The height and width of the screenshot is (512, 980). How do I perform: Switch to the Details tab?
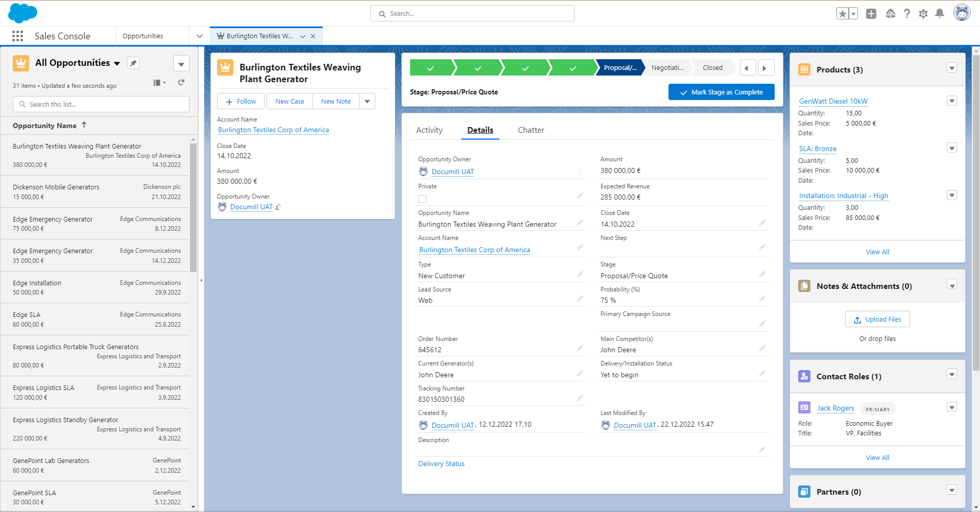point(480,130)
